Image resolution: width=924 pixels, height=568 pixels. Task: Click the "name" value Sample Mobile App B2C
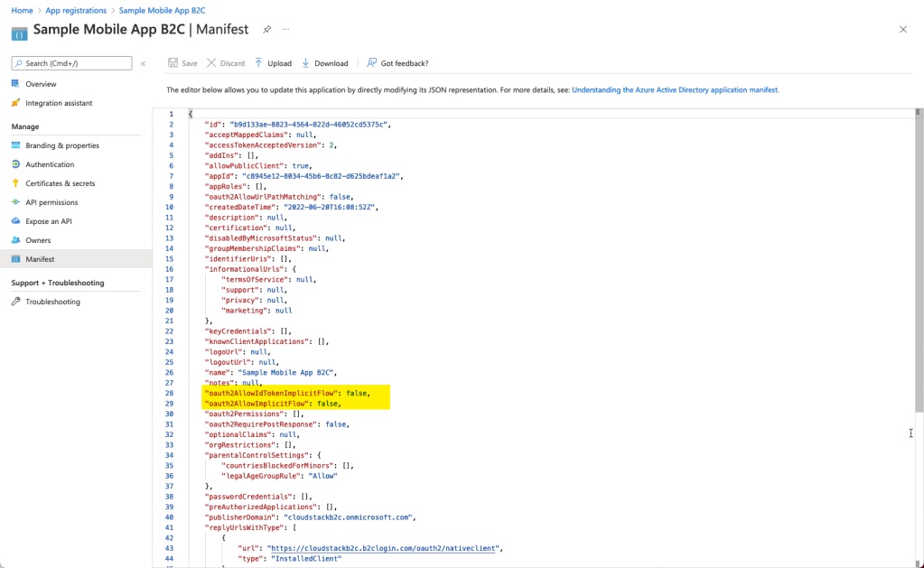click(x=286, y=372)
